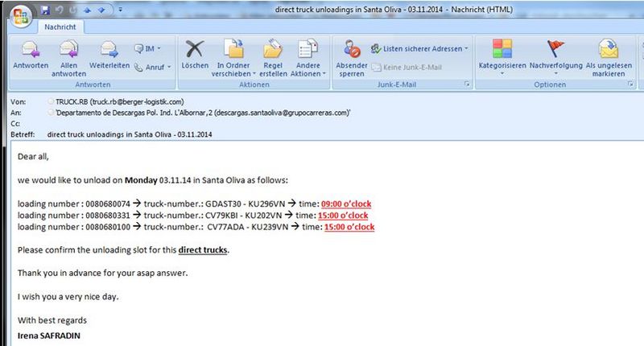This screenshot has height=346, width=644.
Task: Block sender with Absender sperren
Action: pyautogui.click(x=352, y=58)
